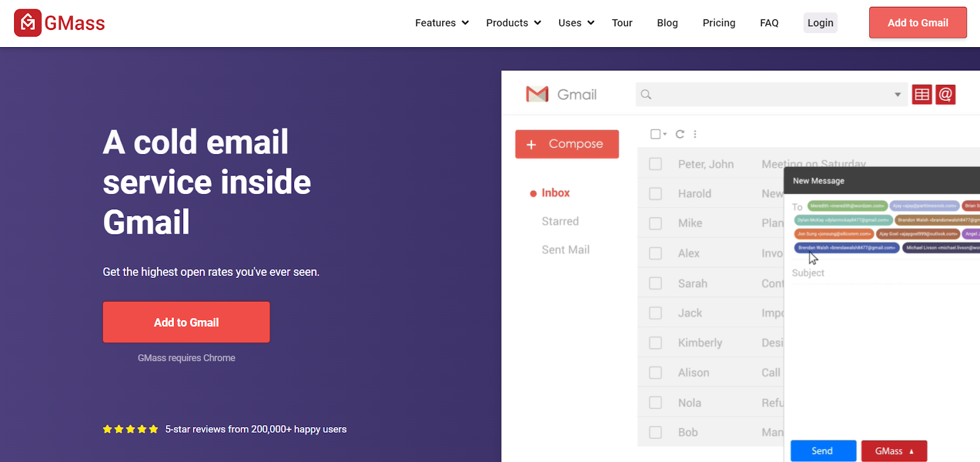This screenshot has height=462, width=980.
Task: Select the Ajay parttimesnob recipient chip
Action: pos(924,206)
